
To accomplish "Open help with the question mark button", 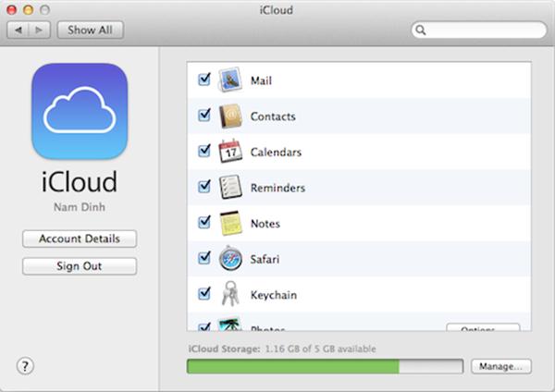I will (x=25, y=366).
